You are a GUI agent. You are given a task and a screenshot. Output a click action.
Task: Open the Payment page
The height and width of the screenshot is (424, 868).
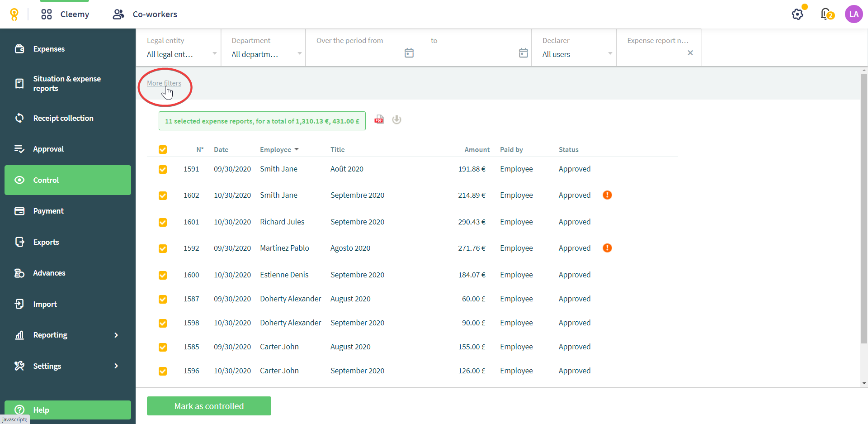(68, 211)
